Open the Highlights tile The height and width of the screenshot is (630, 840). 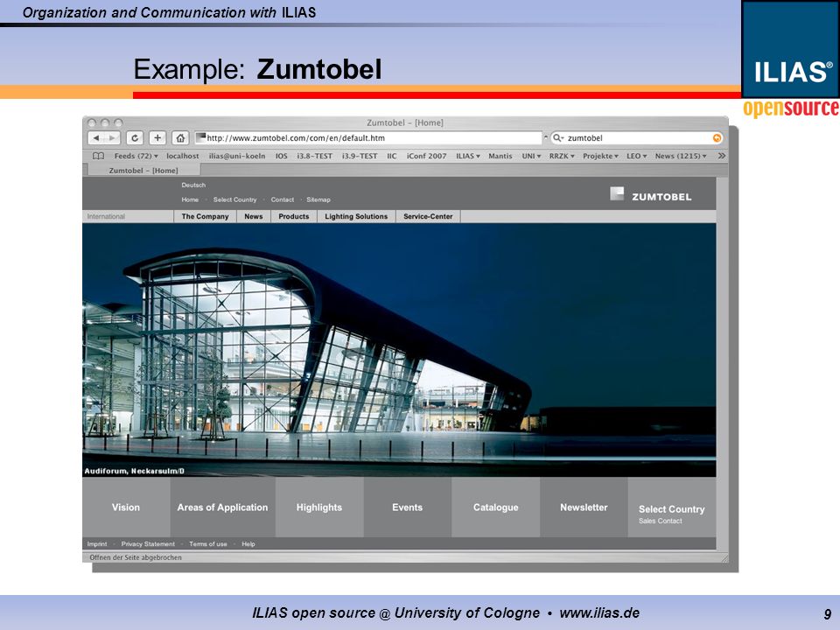click(319, 507)
